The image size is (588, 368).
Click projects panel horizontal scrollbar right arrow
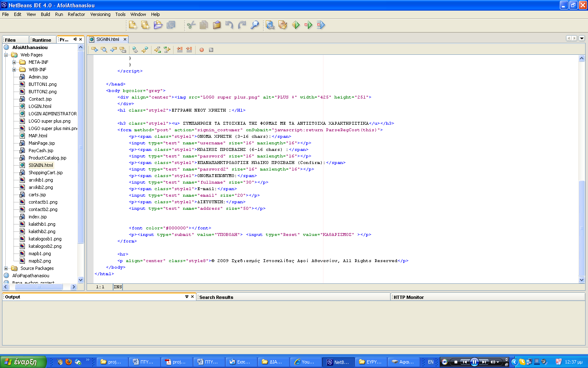(x=74, y=287)
